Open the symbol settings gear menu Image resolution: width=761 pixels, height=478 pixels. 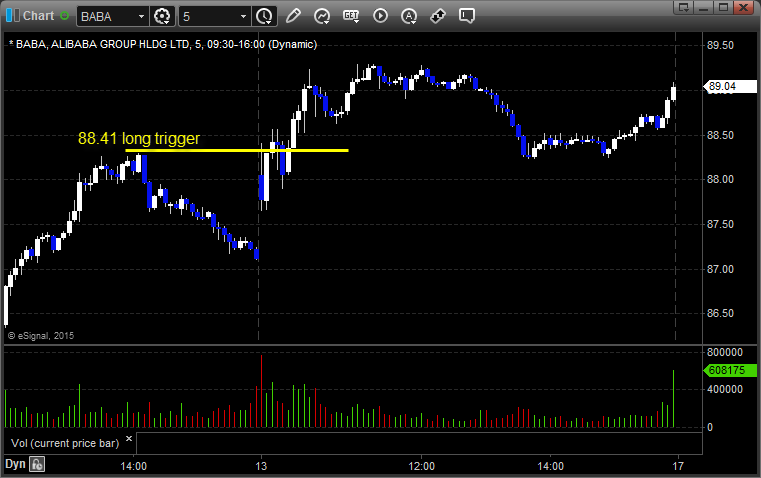(x=162, y=16)
